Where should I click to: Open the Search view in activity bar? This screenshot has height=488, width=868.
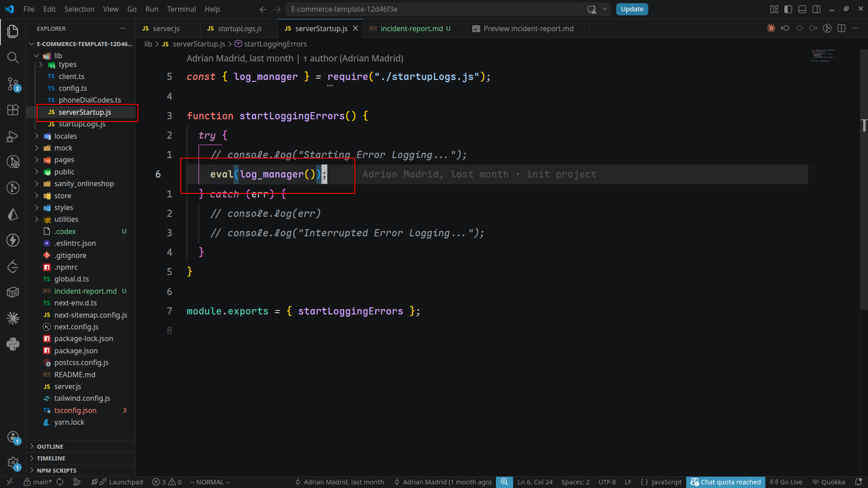click(13, 57)
